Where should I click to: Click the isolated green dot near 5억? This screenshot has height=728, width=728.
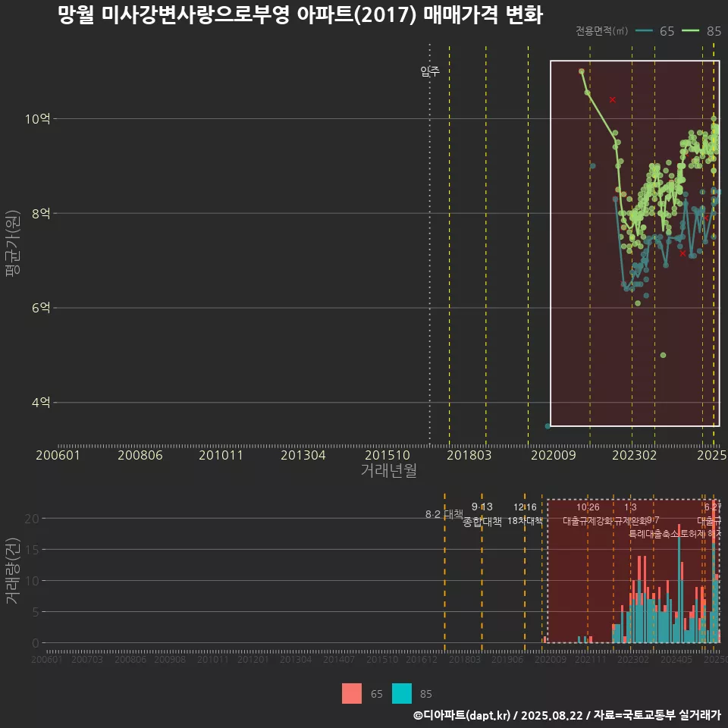click(663, 355)
